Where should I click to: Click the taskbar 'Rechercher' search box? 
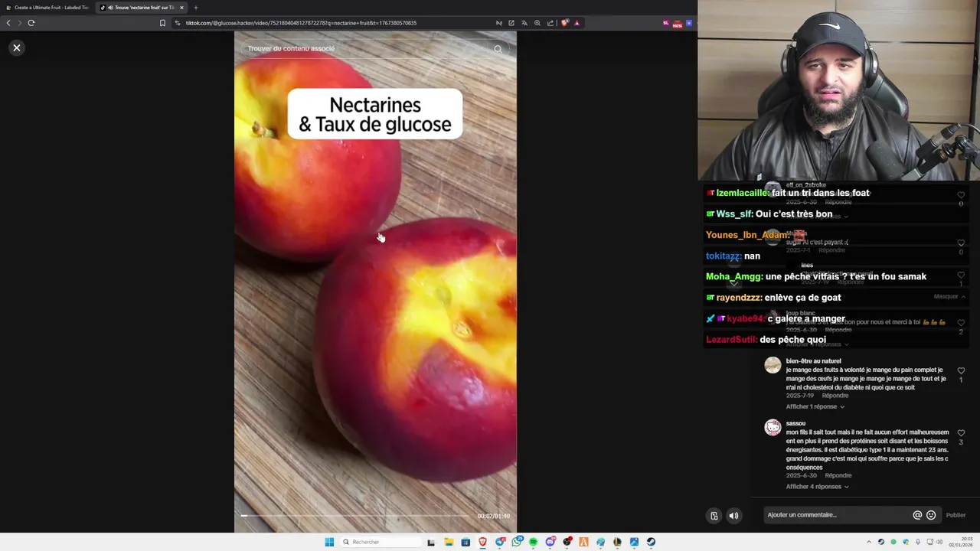[381, 542]
